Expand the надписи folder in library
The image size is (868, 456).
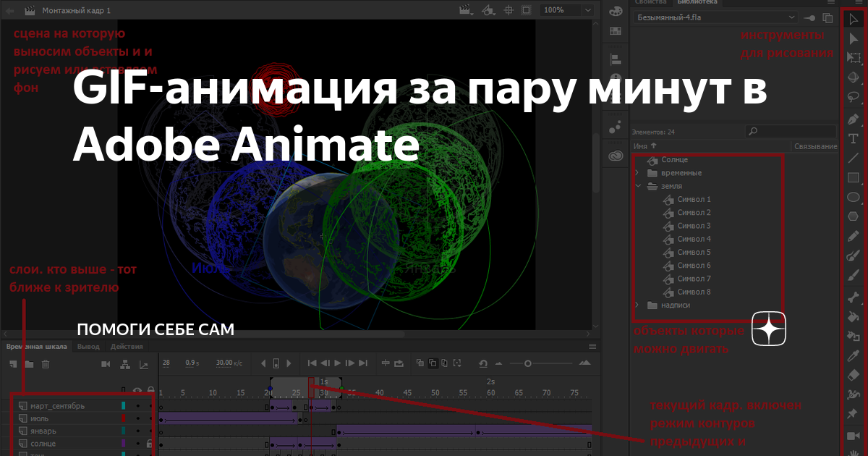637,305
